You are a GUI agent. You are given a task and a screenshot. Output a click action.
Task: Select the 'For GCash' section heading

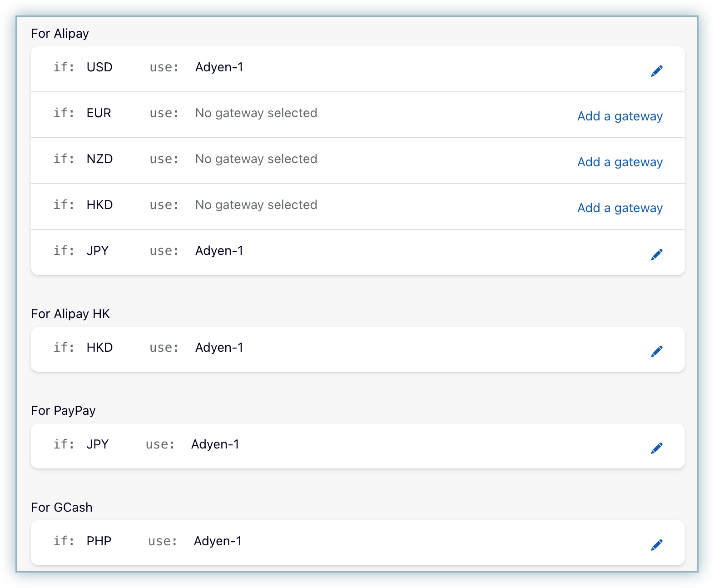coord(62,508)
